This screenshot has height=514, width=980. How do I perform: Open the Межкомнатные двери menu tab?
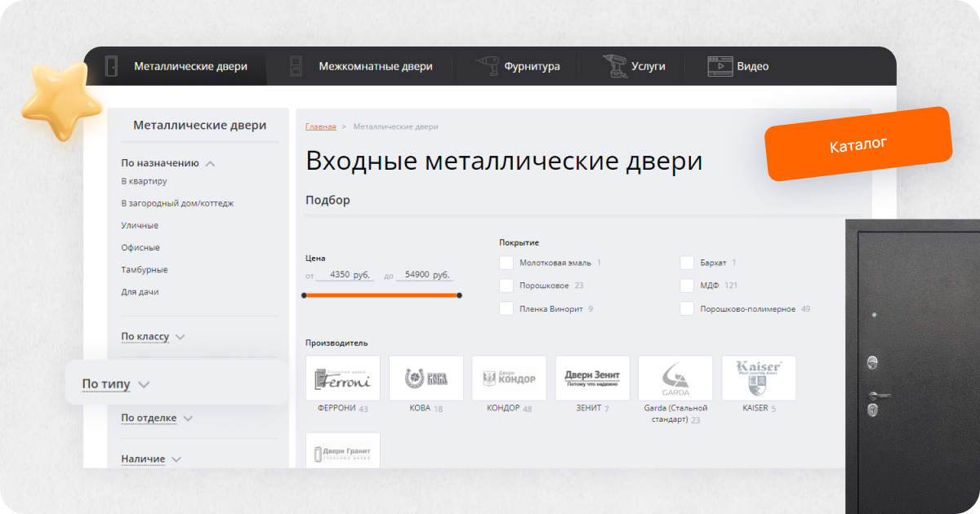coord(375,66)
